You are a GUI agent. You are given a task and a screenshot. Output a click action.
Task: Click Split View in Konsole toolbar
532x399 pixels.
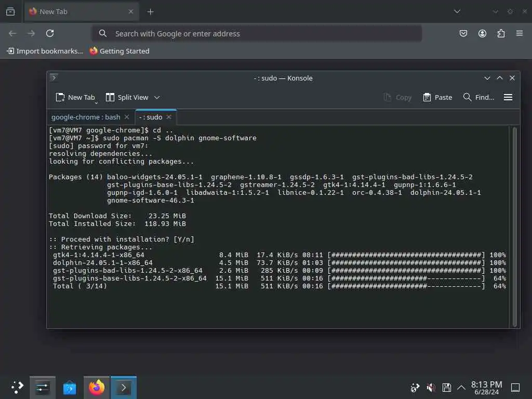click(127, 97)
